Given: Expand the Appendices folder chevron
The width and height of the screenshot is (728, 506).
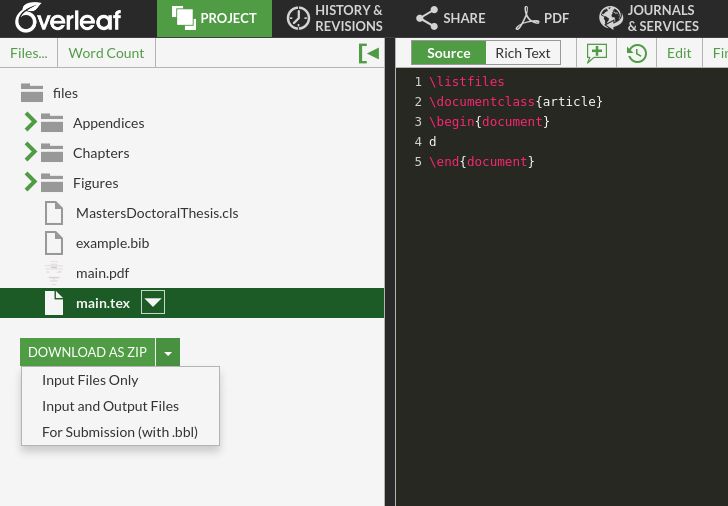Looking at the screenshot, I should pos(30,122).
